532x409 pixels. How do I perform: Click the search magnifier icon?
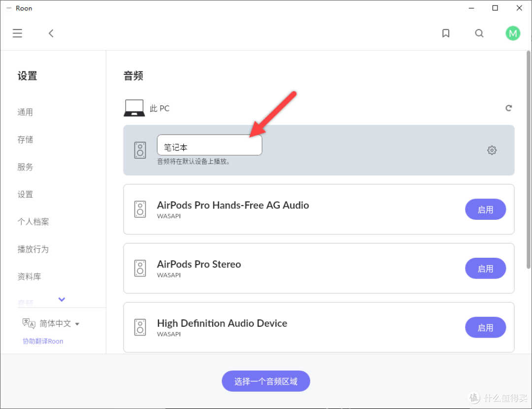[479, 33]
